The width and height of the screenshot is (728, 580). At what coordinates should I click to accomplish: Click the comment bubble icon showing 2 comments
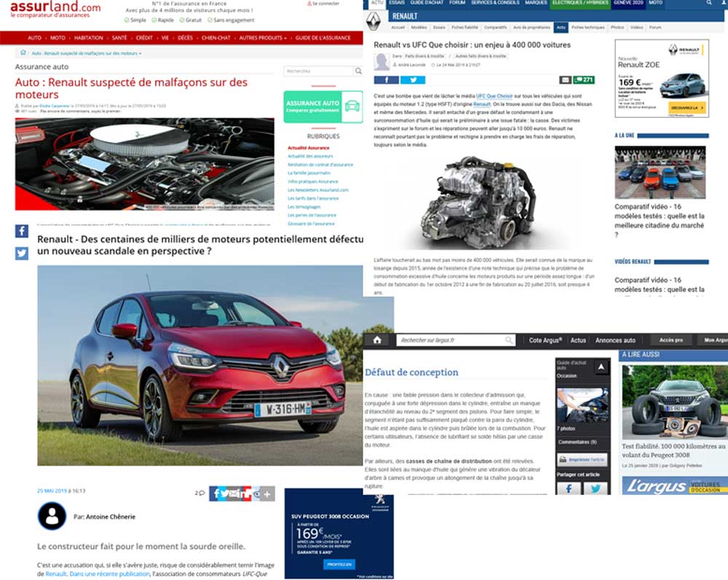click(202, 493)
